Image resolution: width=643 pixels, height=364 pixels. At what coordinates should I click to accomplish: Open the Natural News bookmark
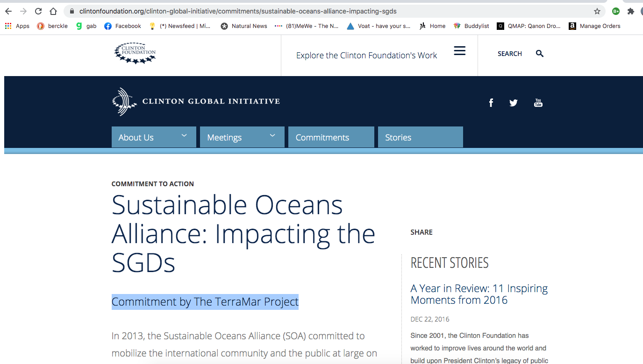click(x=244, y=26)
